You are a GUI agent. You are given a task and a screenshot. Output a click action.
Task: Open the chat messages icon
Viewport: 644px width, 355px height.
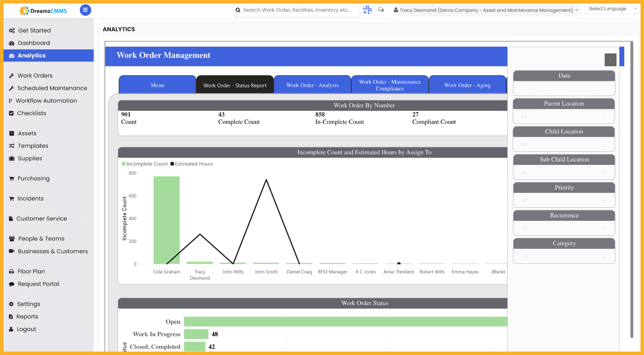pos(381,10)
